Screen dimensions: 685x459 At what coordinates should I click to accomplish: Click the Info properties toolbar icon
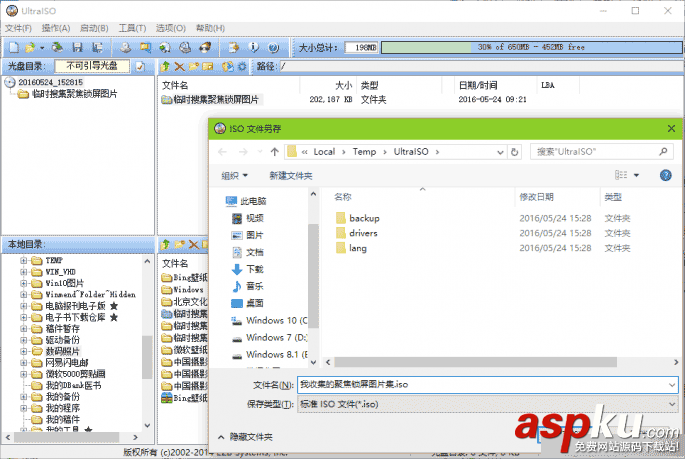254,47
